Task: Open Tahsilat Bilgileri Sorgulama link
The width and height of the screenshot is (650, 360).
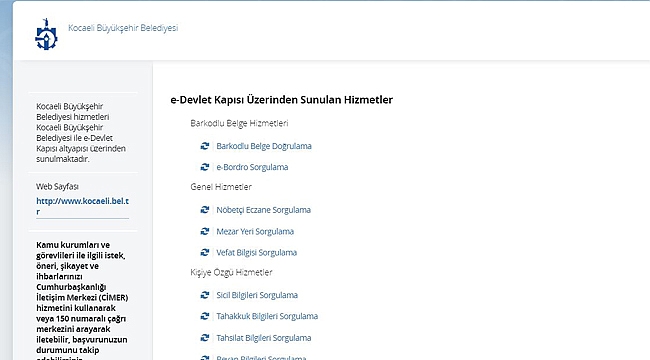Action: pos(264,338)
